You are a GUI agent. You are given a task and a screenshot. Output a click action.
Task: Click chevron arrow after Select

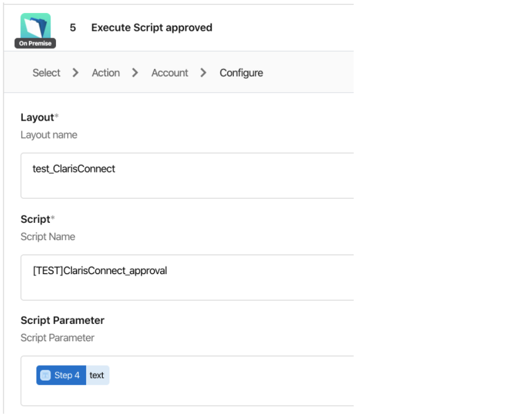pyautogui.click(x=76, y=73)
